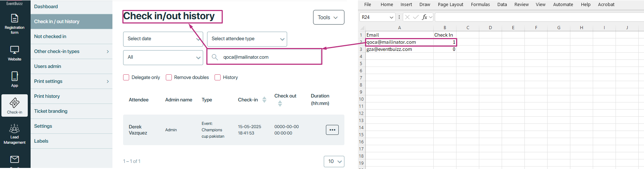
Task: Click the Check out column sort arrows
Action: 280,104
